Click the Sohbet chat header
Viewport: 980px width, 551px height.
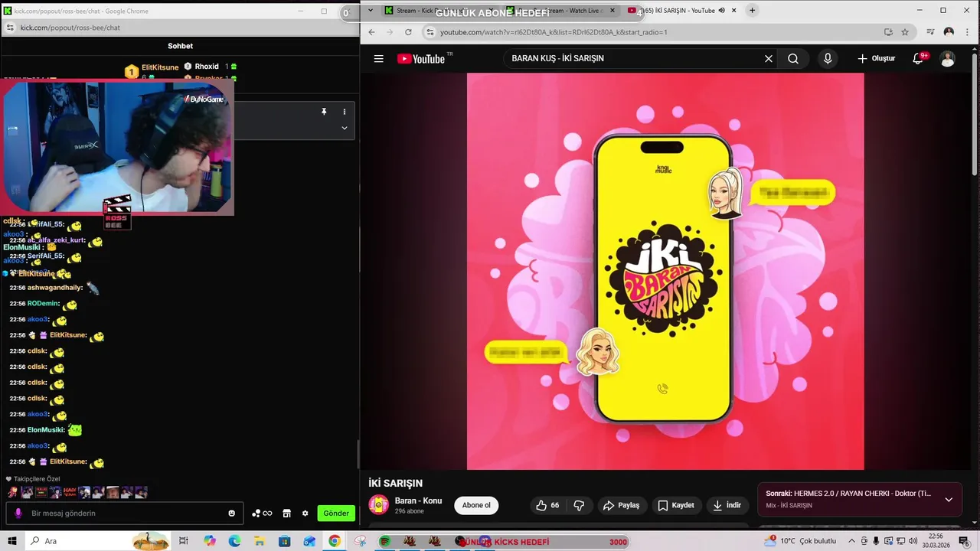tap(180, 46)
